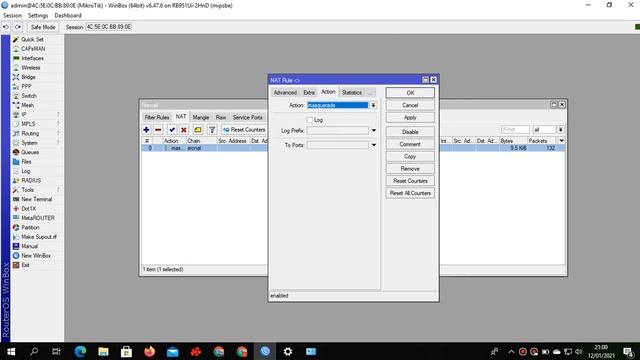Open the Log menu in sidebar
Image resolution: width=640 pixels, height=360 pixels.
25,171
